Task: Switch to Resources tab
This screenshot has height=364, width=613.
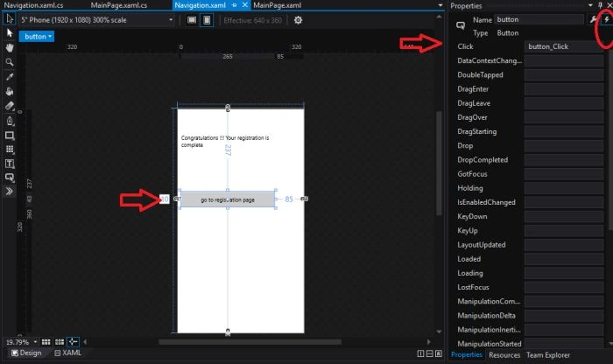Action: [504, 355]
